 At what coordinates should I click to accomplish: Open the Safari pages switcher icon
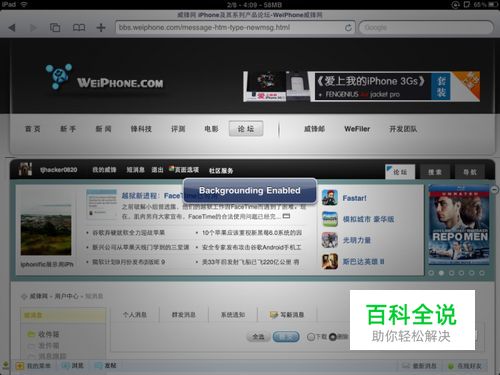(55, 27)
